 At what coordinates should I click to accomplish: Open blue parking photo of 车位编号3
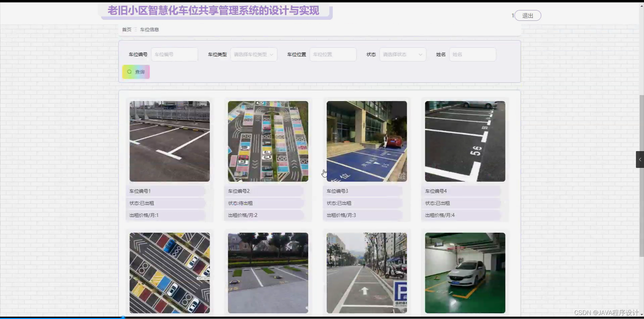coord(367,141)
